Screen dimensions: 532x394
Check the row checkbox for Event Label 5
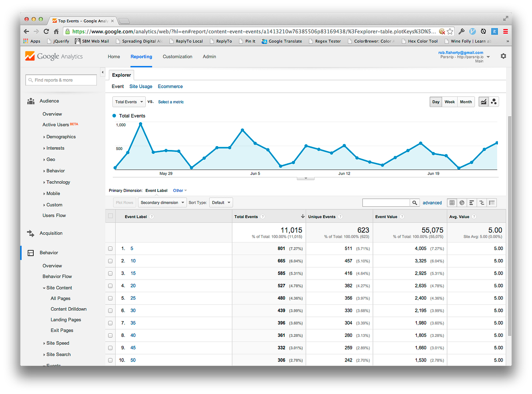pyautogui.click(x=110, y=248)
